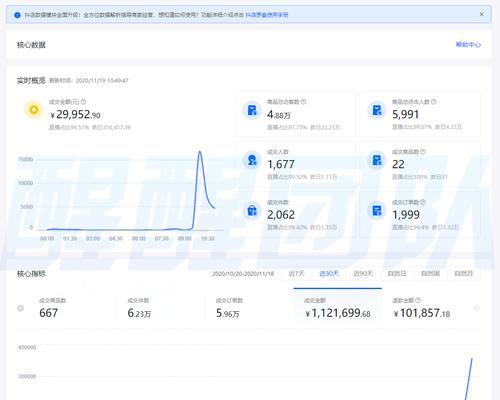This screenshot has height=400, width=500.
Task: Open the 抖店罗盘 user manual link in the banner
Action: 267,15
